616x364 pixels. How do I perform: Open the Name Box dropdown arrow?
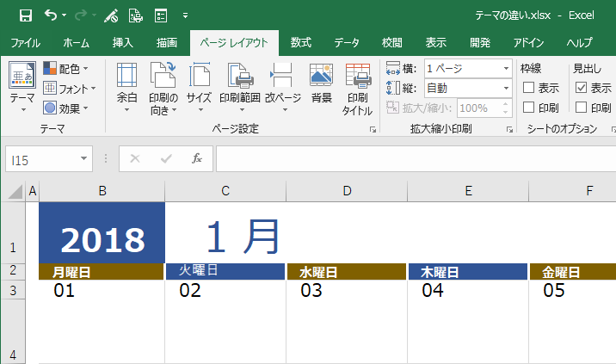point(83,159)
